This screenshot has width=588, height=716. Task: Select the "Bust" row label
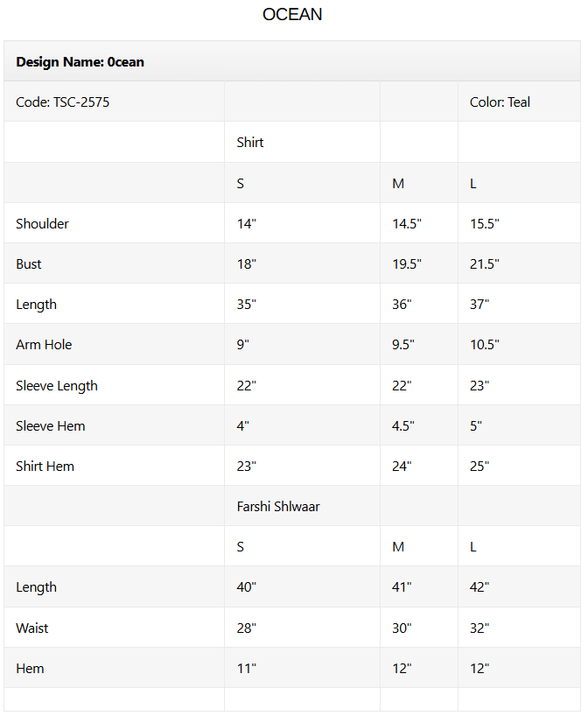pyautogui.click(x=29, y=264)
